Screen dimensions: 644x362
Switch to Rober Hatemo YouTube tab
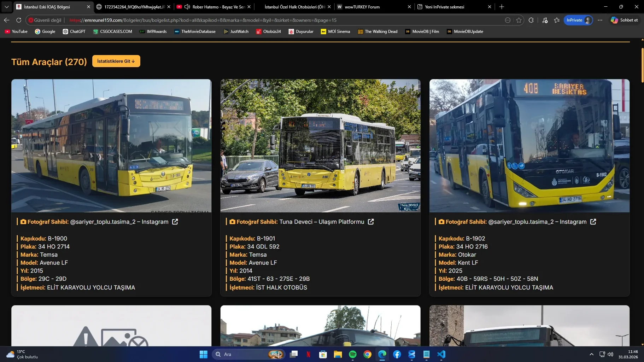point(218,7)
